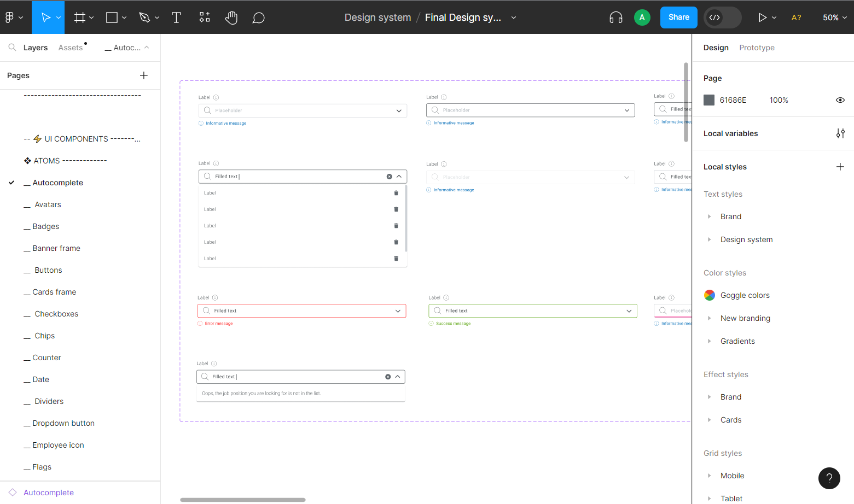Screen dimensions: 854x504
Task: Select the Text tool
Action: pos(176,17)
